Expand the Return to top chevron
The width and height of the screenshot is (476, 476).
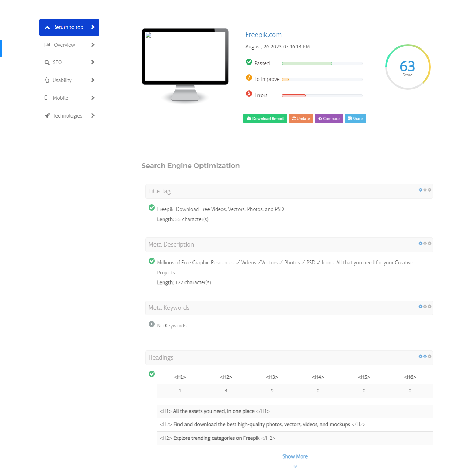pyautogui.click(x=92, y=27)
